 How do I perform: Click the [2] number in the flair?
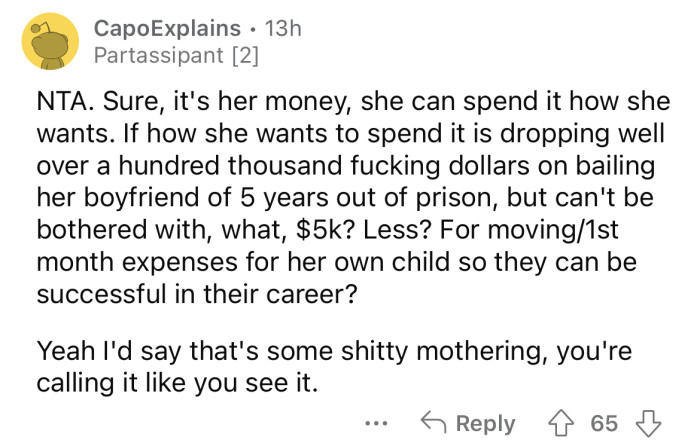pos(245,56)
